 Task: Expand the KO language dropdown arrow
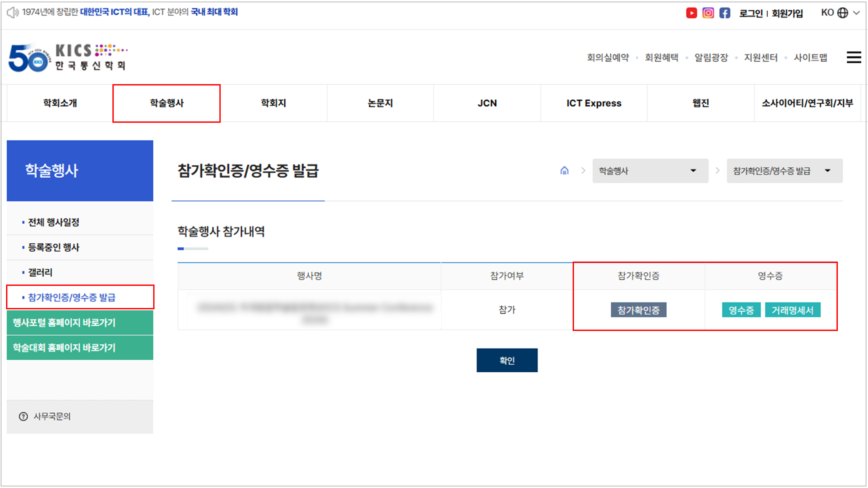pos(856,13)
